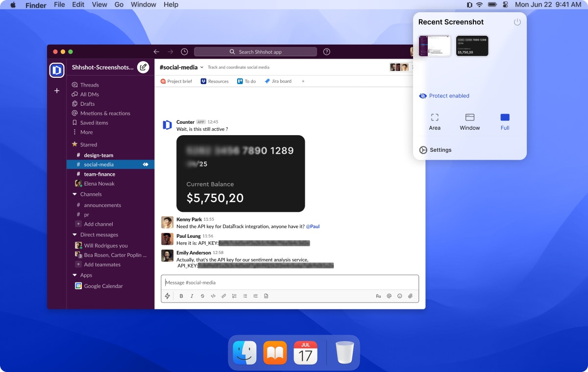Collapse the Starred section
The height and width of the screenshot is (372, 588).
tap(75, 144)
